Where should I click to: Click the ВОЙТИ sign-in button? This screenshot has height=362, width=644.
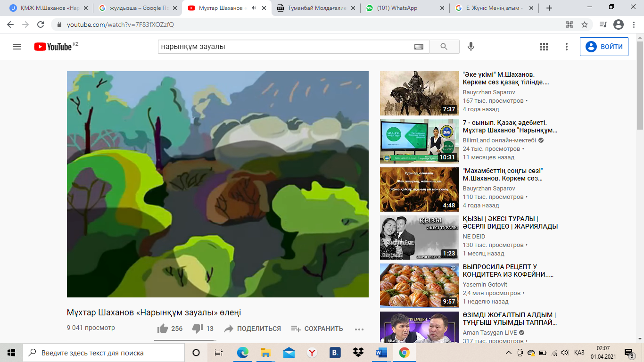[604, 47]
